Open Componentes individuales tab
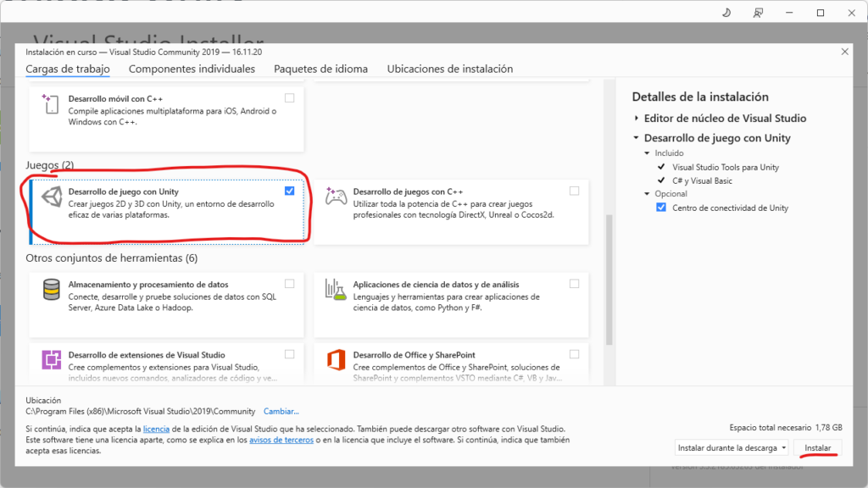The image size is (868, 488). point(192,69)
